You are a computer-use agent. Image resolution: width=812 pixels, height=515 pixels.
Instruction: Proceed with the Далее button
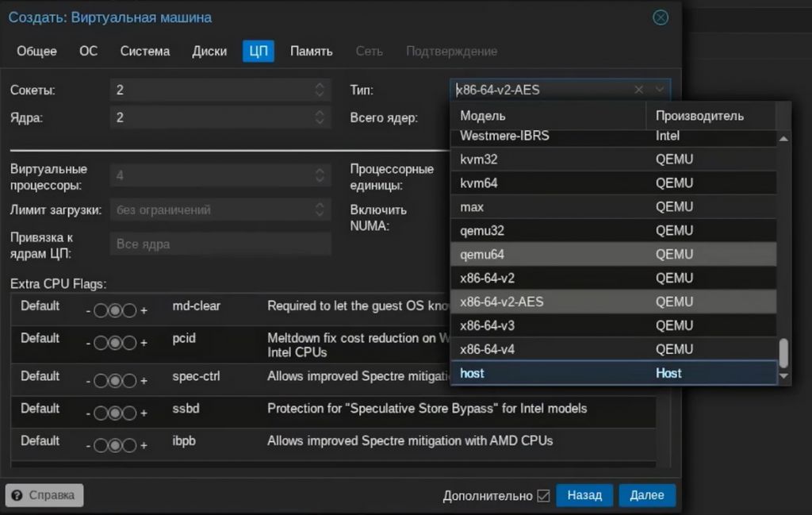646,495
